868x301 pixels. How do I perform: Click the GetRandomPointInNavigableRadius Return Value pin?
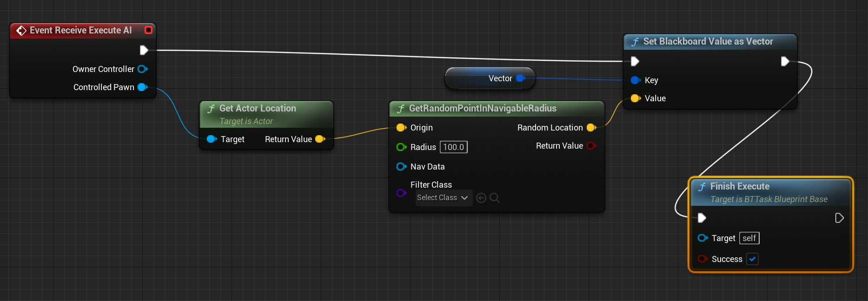(591, 145)
